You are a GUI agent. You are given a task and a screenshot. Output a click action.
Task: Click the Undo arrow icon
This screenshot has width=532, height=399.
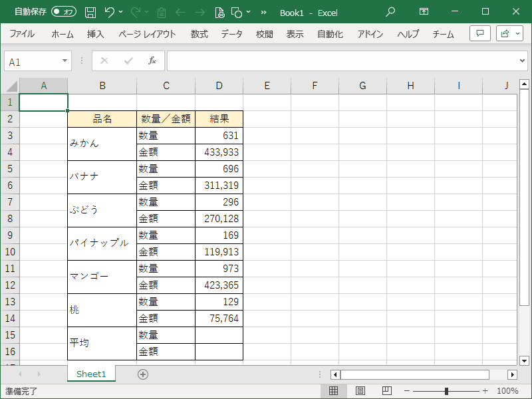[109, 13]
